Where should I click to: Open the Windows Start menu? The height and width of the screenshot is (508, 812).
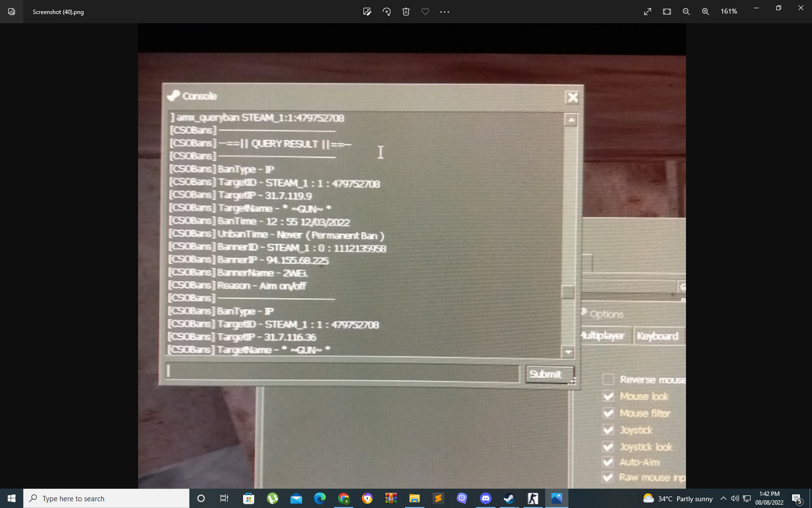click(x=12, y=498)
